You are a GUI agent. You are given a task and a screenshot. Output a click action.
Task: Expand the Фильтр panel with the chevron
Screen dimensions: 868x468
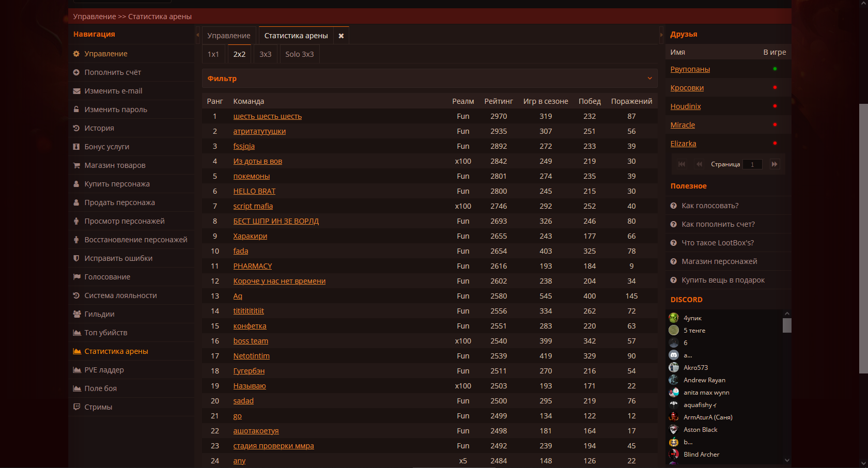(649, 79)
